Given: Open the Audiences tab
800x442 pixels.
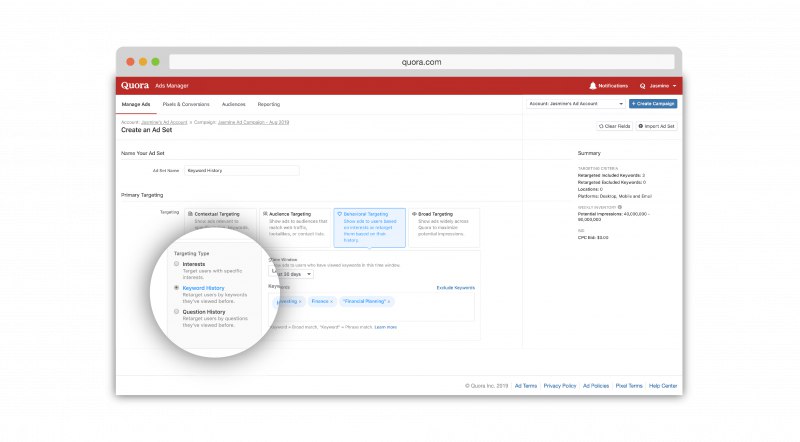Looking at the screenshot, I should coord(233,104).
